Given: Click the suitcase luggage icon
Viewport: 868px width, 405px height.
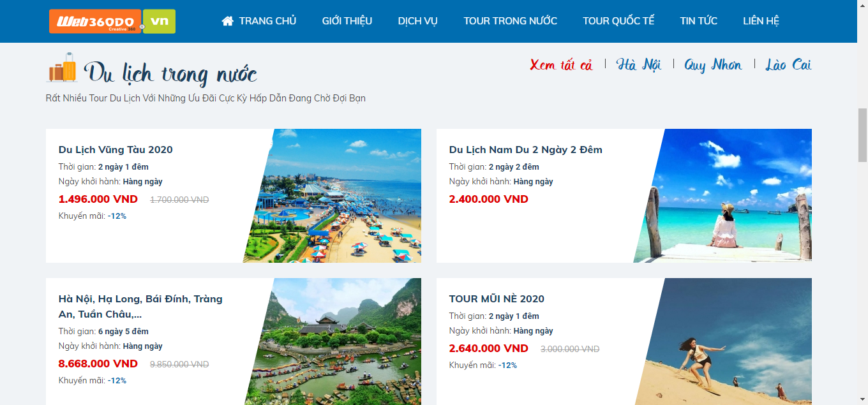Looking at the screenshot, I should pos(61,68).
